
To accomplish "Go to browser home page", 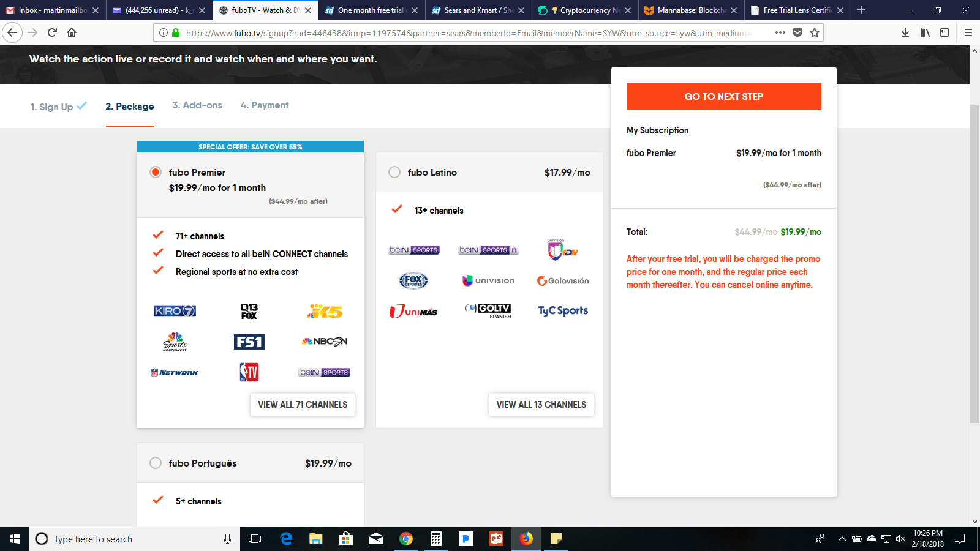I will coord(72,32).
